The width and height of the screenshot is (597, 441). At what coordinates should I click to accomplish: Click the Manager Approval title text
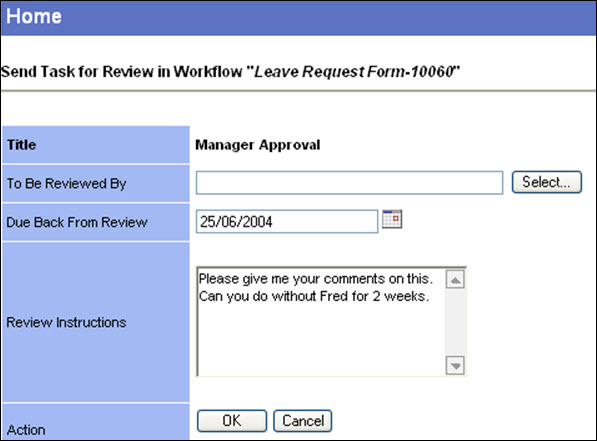coord(258,145)
